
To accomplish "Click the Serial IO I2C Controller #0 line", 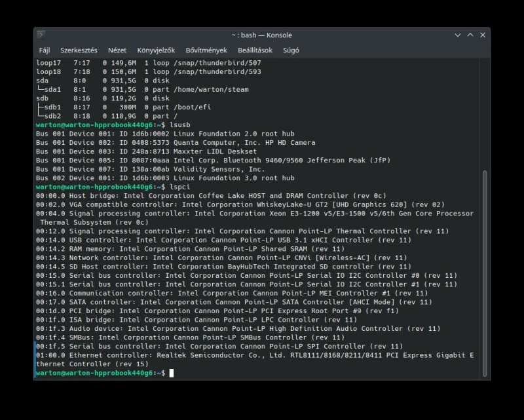I will (x=247, y=276).
